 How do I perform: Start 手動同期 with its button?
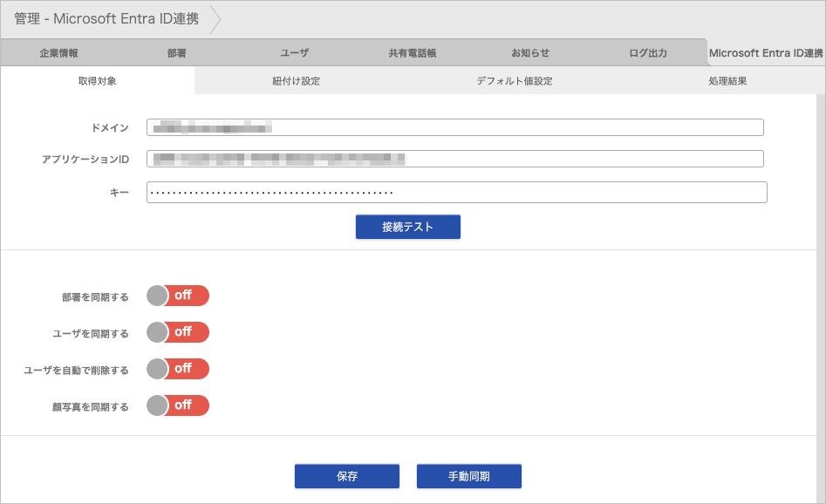tap(469, 476)
